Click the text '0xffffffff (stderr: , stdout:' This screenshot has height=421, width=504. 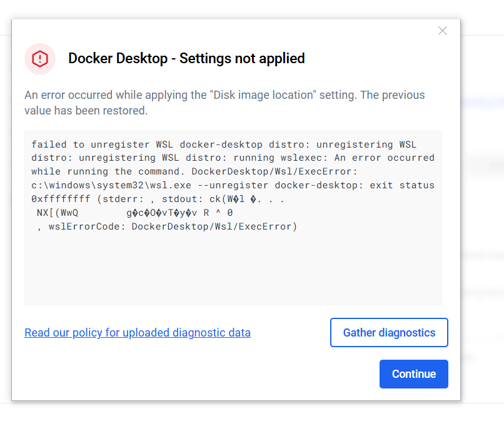(x=118, y=199)
